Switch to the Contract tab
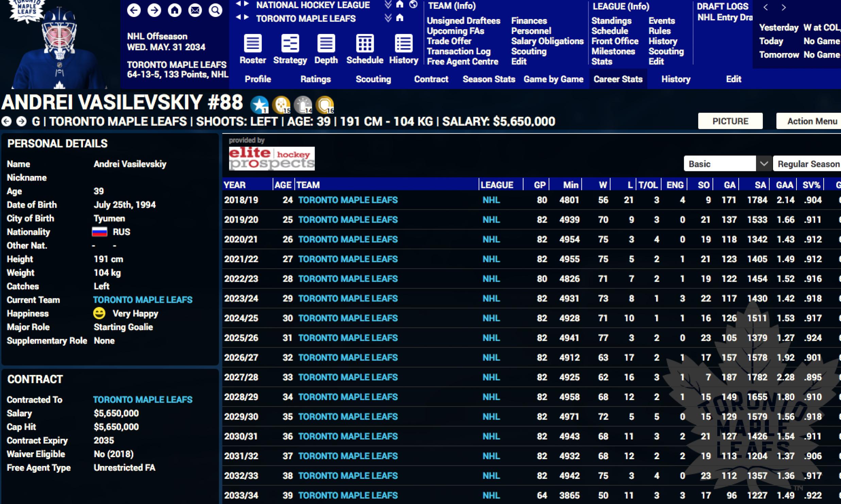 (x=431, y=79)
